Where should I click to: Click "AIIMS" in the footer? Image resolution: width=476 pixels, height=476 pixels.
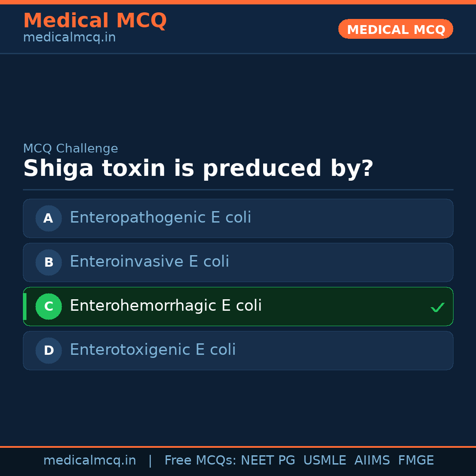click(372, 461)
